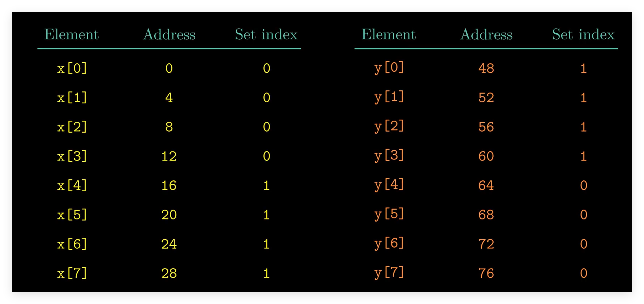Image resolution: width=644 pixels, height=304 pixels.
Task: Click set index value for x[2]
Action: (266, 127)
